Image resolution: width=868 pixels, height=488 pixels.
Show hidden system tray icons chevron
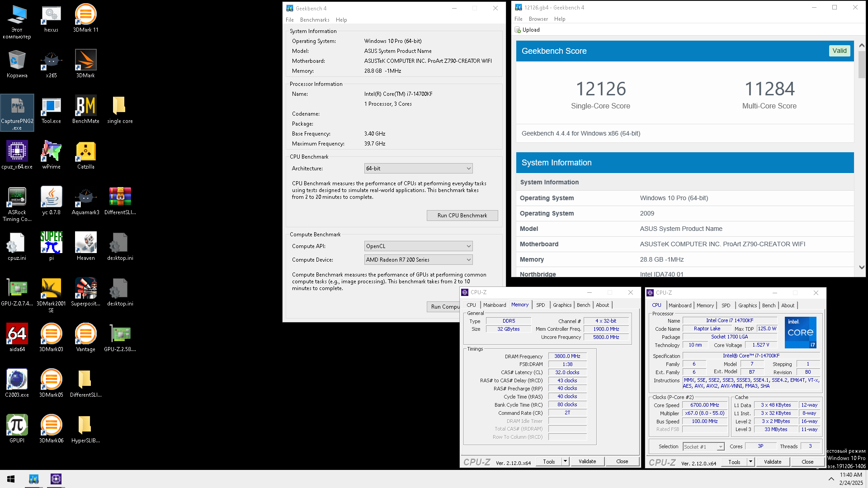[831, 479]
